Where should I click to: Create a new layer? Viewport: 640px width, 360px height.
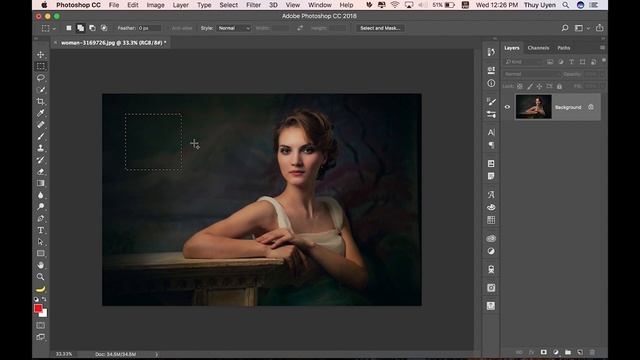[x=580, y=352]
